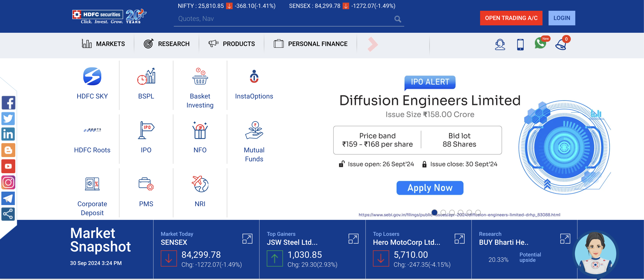Open the SEBI DRHP filing link
Viewport: 644px width, 280px height.
459,215
